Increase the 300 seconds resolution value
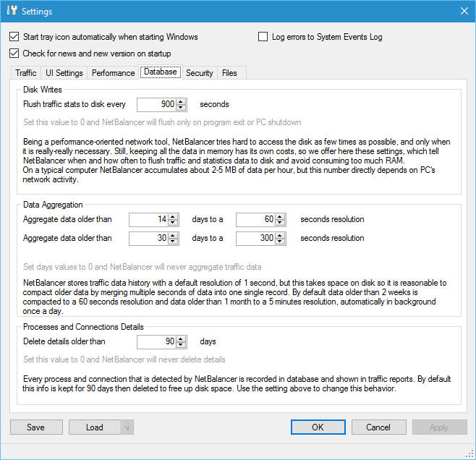The height and width of the screenshot is (460, 476). click(280, 236)
